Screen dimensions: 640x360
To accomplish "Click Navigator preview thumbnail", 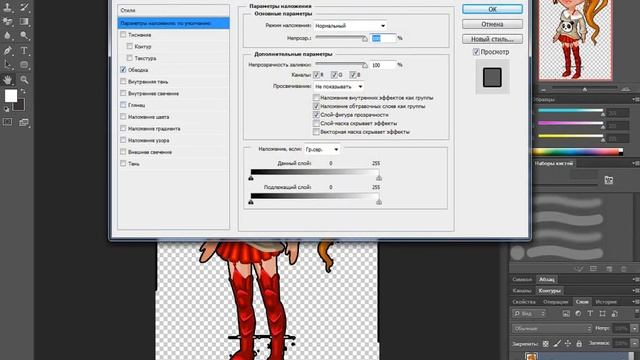I will click(576, 40).
